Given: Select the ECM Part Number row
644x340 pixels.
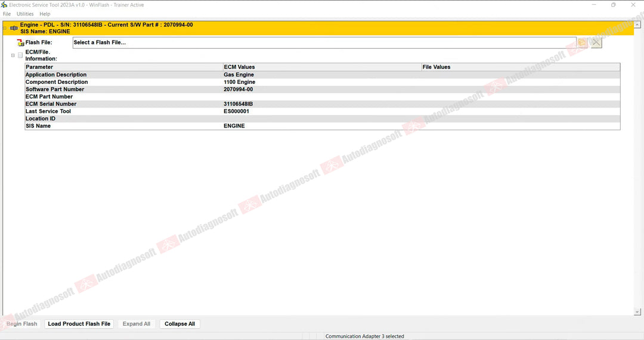Looking at the screenshot, I should click(323, 97).
